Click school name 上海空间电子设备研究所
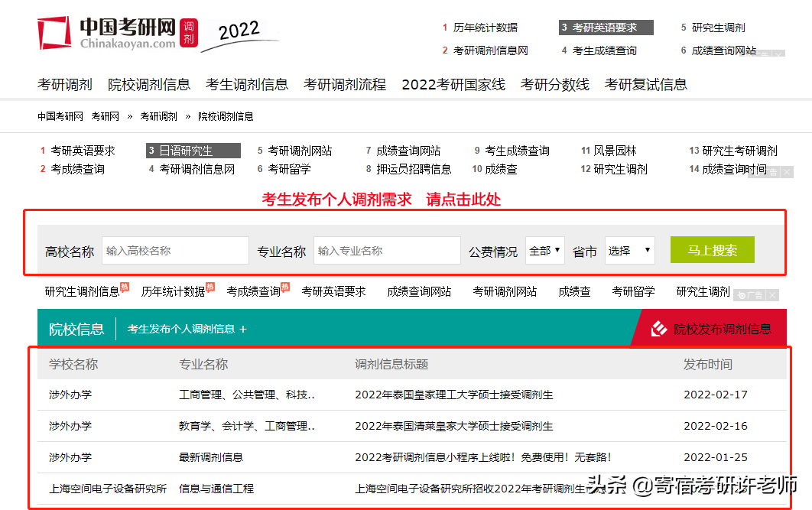 [x=108, y=489]
